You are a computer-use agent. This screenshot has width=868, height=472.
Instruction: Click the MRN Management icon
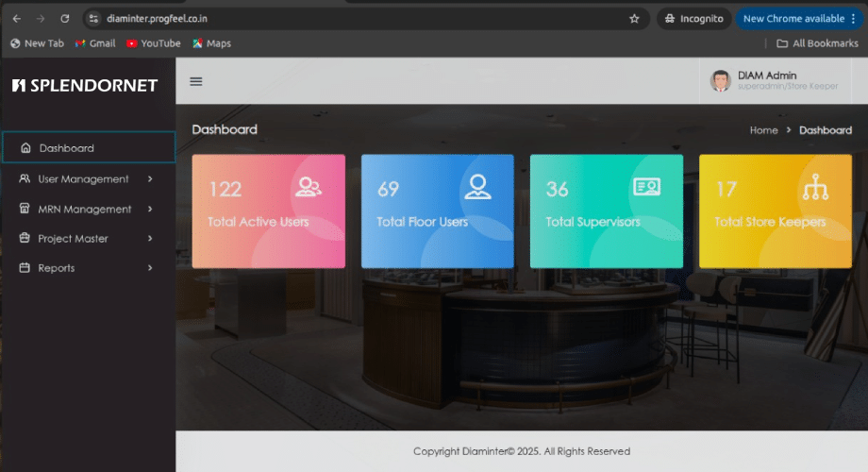pyautogui.click(x=25, y=210)
